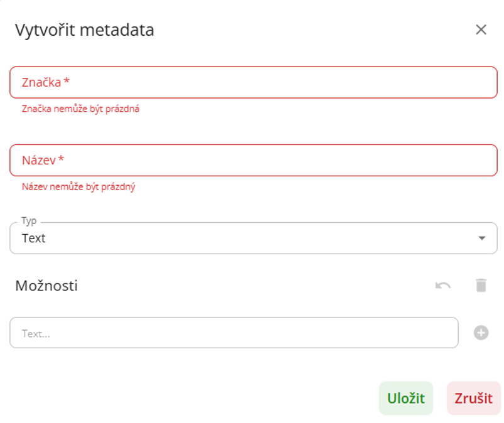Click the small Typ field label
The width and height of the screenshot is (504, 423).
(29, 221)
